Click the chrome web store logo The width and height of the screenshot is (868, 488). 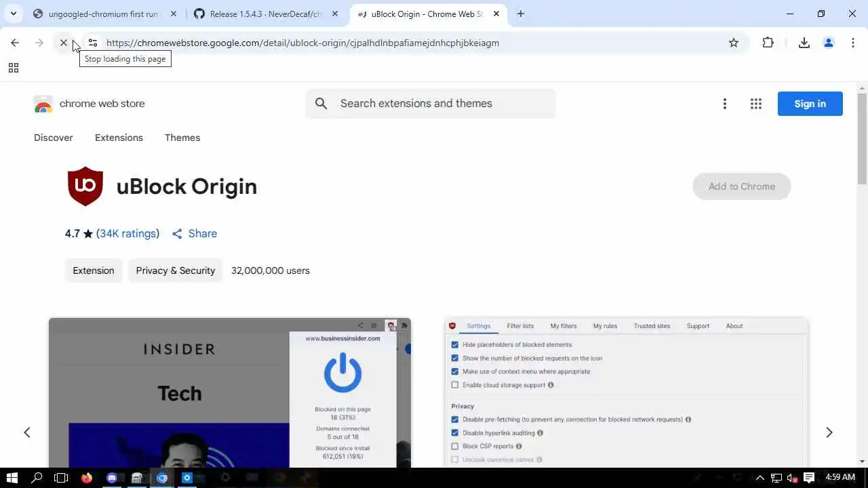pos(89,104)
